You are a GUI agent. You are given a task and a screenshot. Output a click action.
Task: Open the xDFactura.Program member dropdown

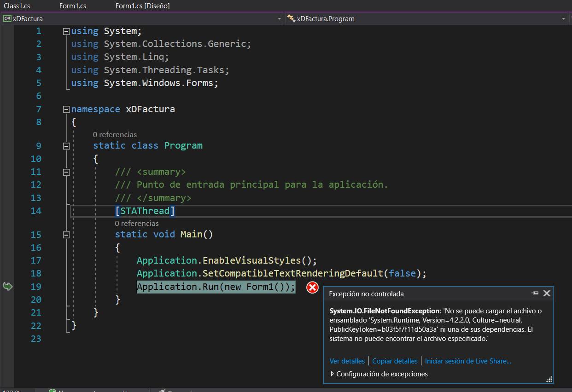tap(564, 19)
